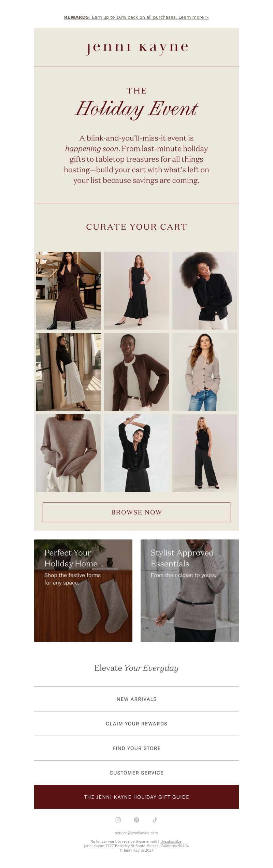This screenshot has width=273, height=868.
Task: Open the Jenni Kayne Holiday Gift Guide banner
Action: 136,797
